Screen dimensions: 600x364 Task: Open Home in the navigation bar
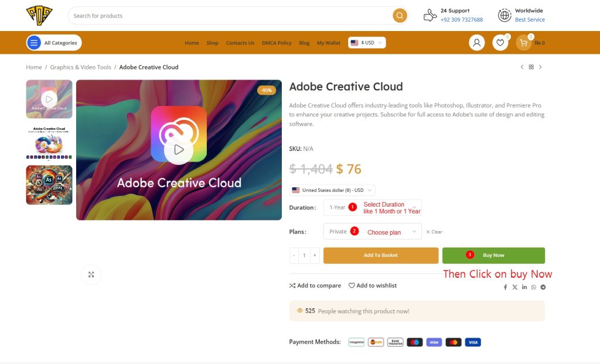point(192,43)
